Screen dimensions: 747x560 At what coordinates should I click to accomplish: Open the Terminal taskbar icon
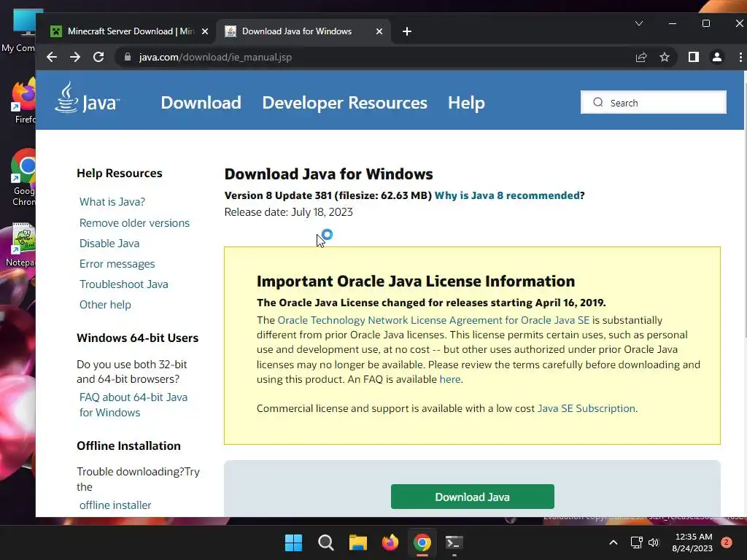point(454,542)
